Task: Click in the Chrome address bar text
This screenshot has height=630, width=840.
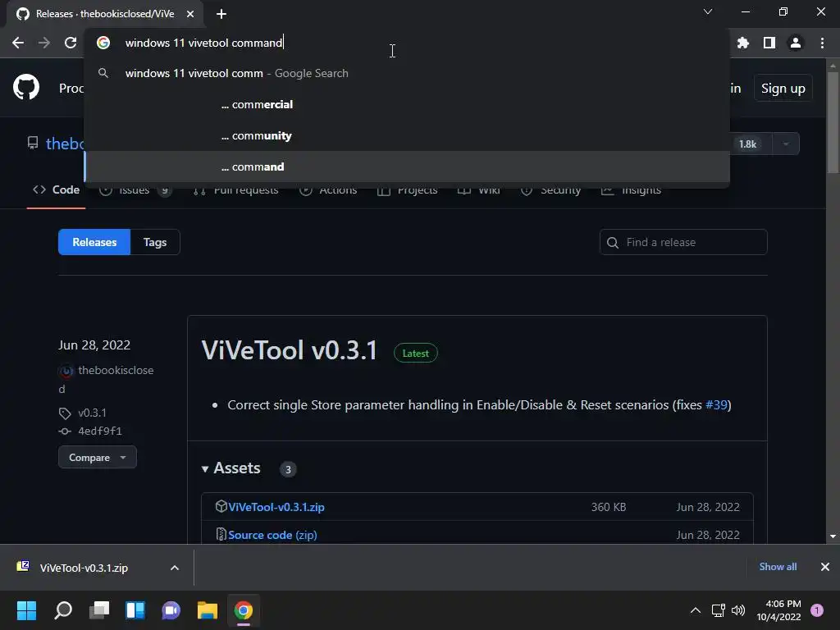Action: [203, 43]
